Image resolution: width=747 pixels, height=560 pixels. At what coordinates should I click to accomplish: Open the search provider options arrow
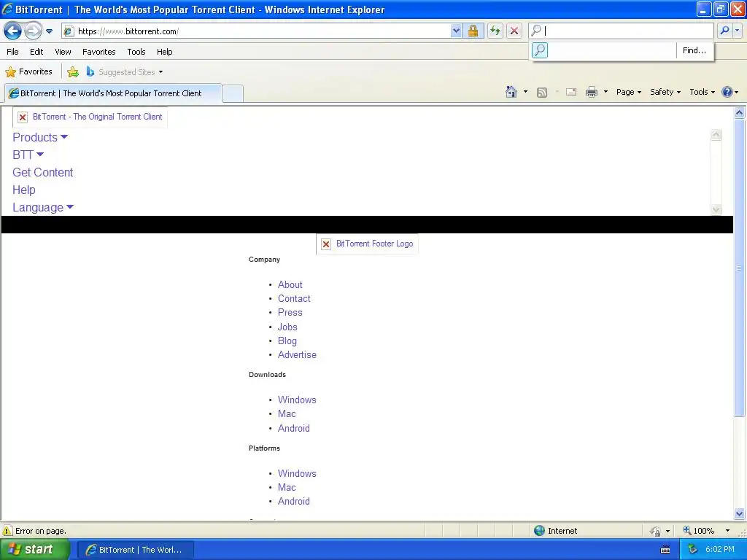[x=737, y=31]
